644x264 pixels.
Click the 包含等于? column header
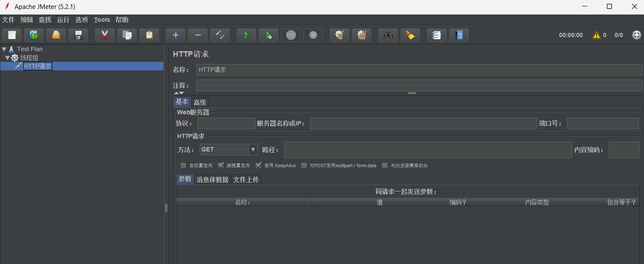coord(621,202)
